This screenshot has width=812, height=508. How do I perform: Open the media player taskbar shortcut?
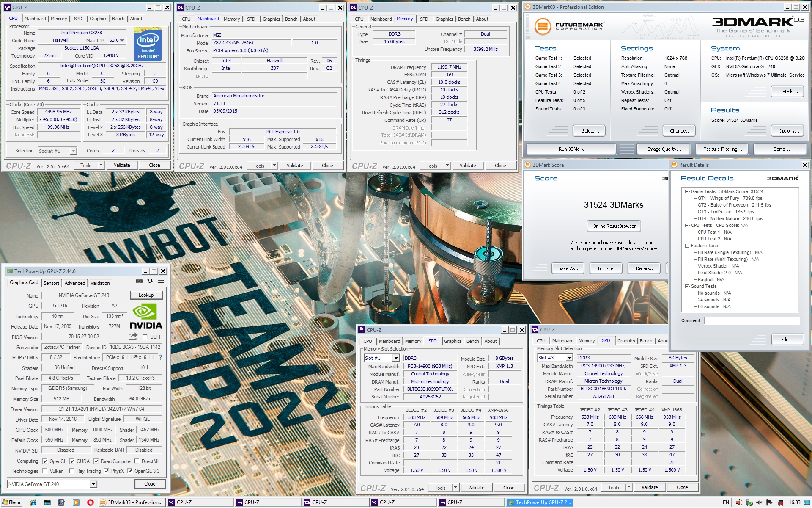click(x=76, y=502)
